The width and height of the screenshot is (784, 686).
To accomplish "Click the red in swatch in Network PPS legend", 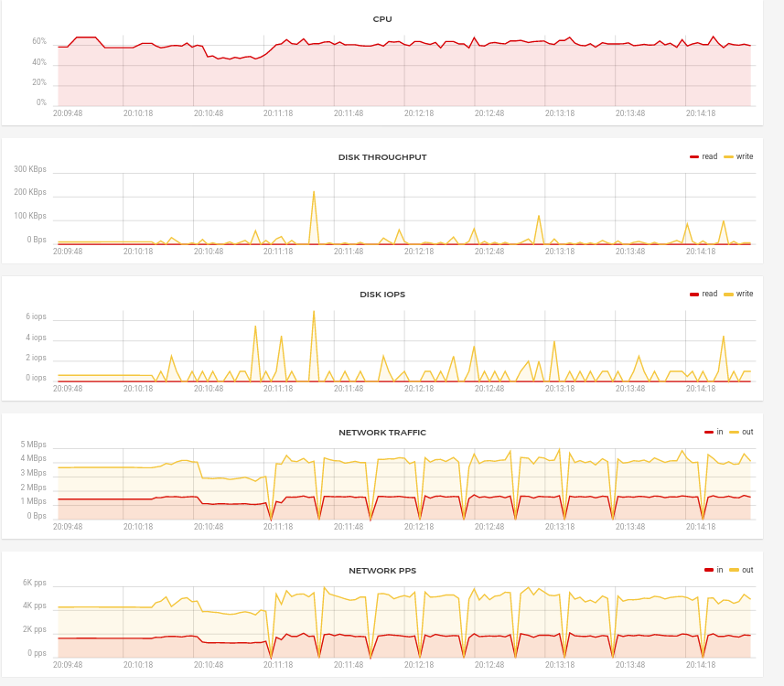I will (708, 570).
